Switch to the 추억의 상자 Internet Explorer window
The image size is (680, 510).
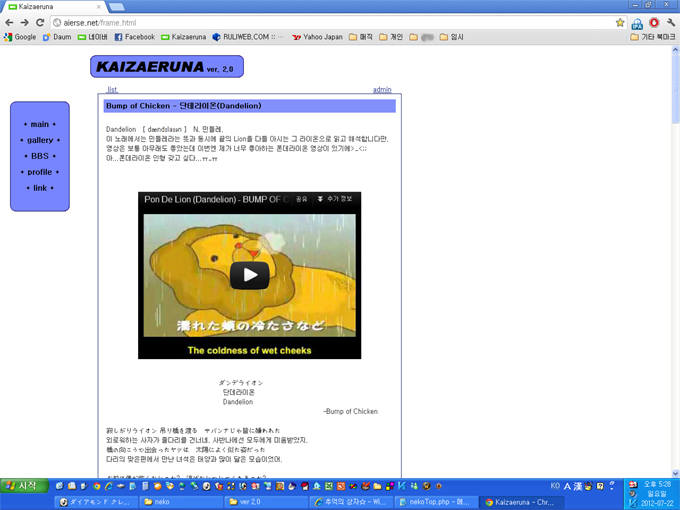point(351,502)
